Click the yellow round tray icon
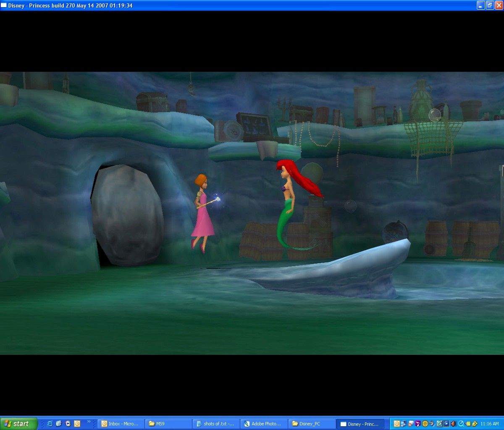 pyautogui.click(x=425, y=424)
